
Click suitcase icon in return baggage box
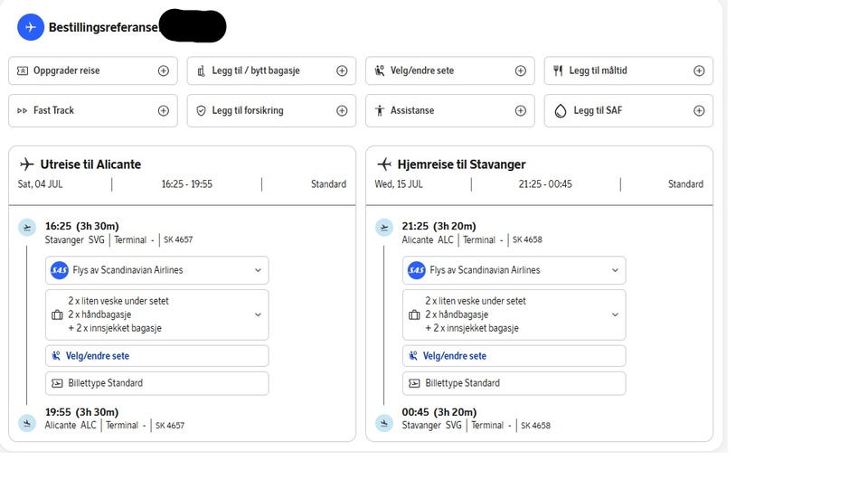point(414,314)
